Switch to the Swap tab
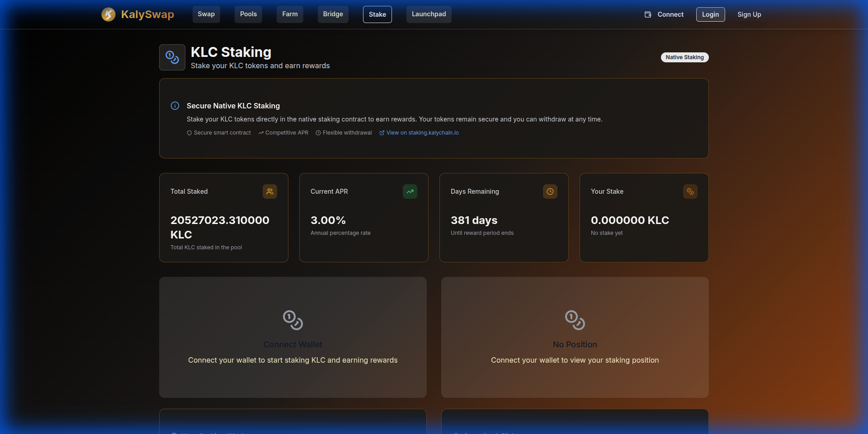 tap(206, 14)
